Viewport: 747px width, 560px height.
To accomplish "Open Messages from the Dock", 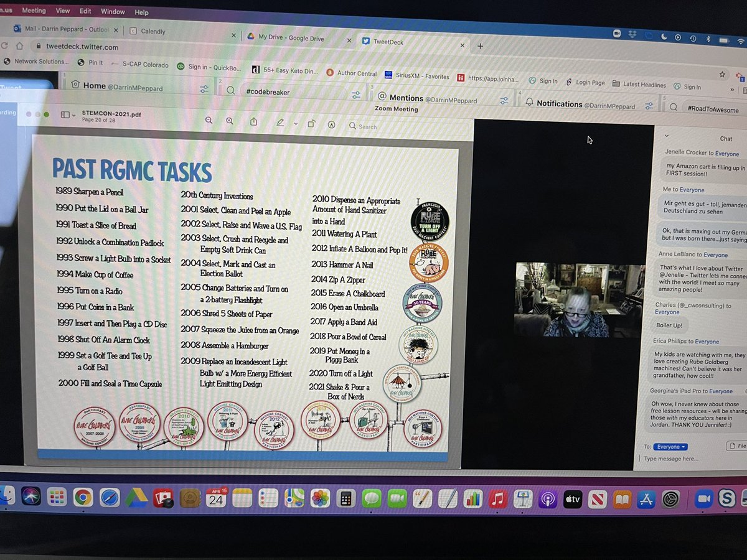I will [372, 498].
